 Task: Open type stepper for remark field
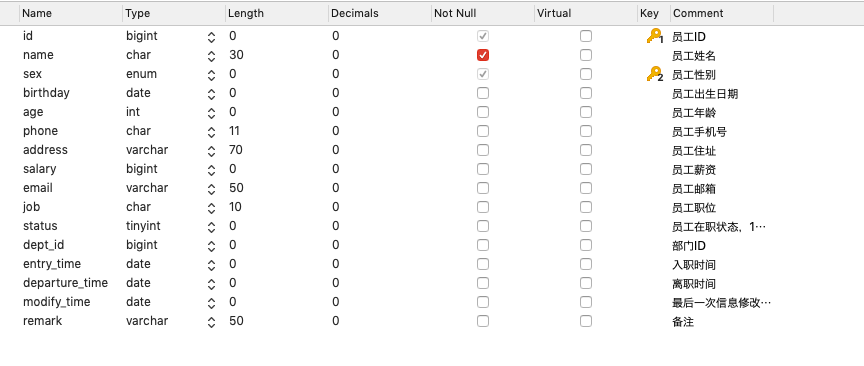point(212,321)
